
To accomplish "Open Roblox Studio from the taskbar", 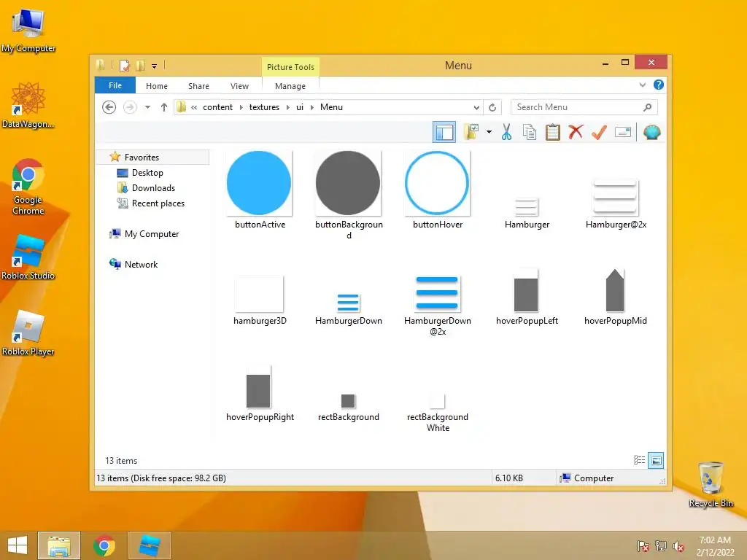I will [x=149, y=545].
